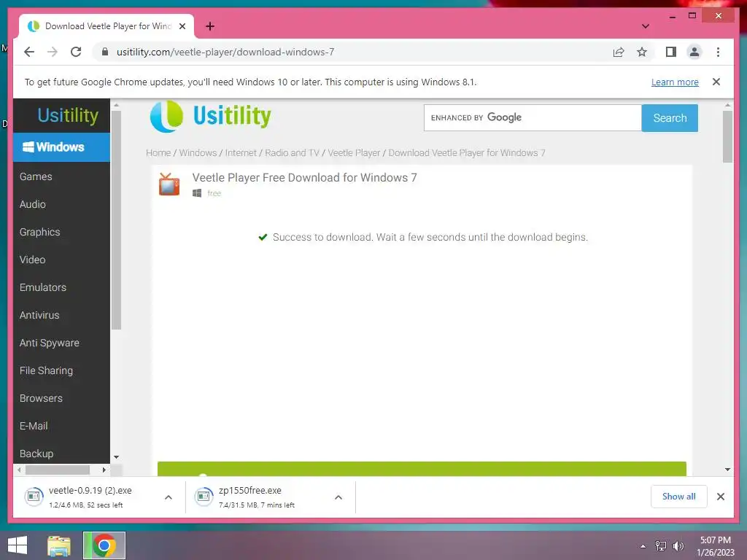View site security lock info
This screenshot has width=747, height=560.
tap(105, 52)
